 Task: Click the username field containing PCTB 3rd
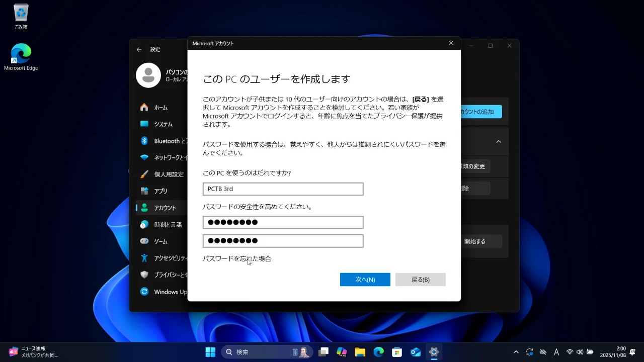[283, 189]
